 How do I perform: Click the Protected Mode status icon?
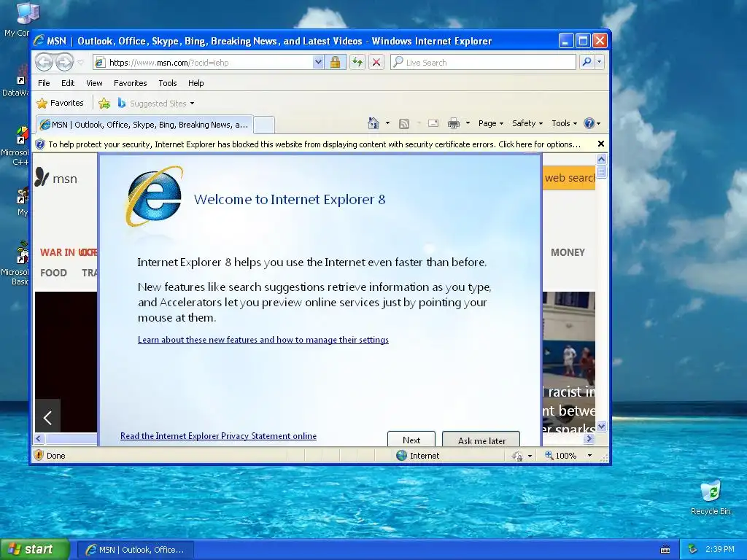pyautogui.click(x=517, y=456)
